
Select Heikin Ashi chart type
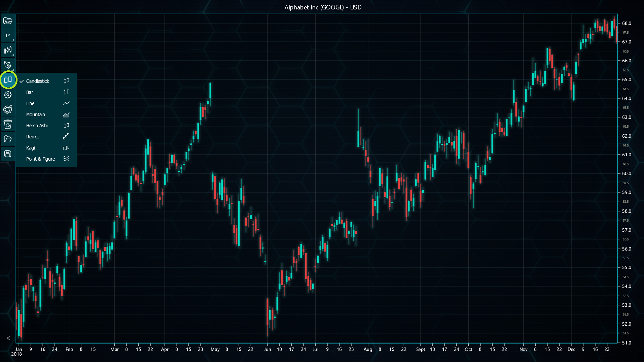tap(46, 126)
